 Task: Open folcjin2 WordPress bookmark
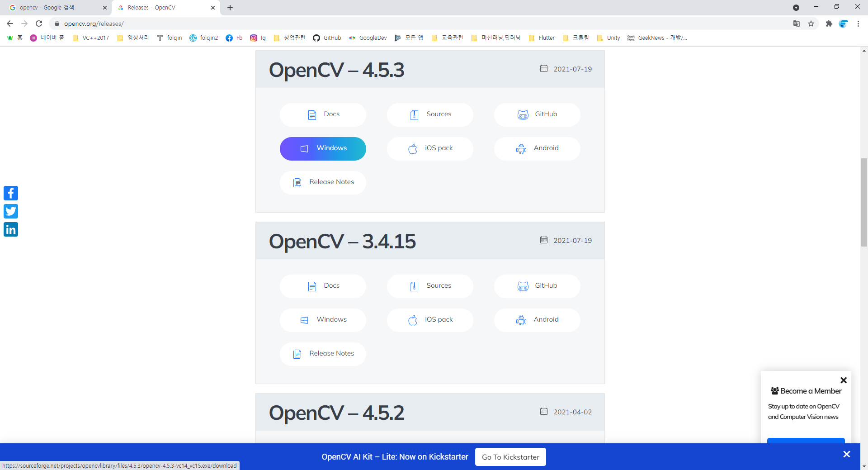[x=204, y=38]
